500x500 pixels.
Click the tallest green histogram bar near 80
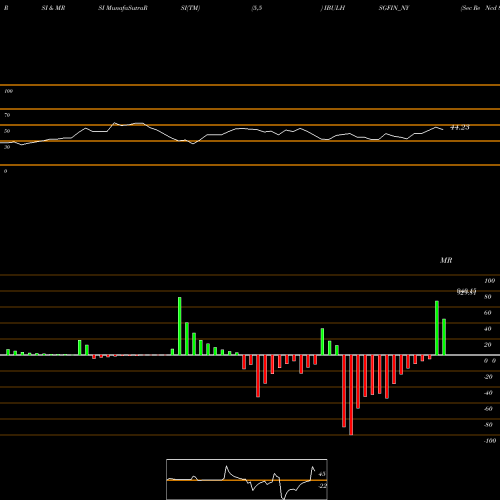pos(180,326)
